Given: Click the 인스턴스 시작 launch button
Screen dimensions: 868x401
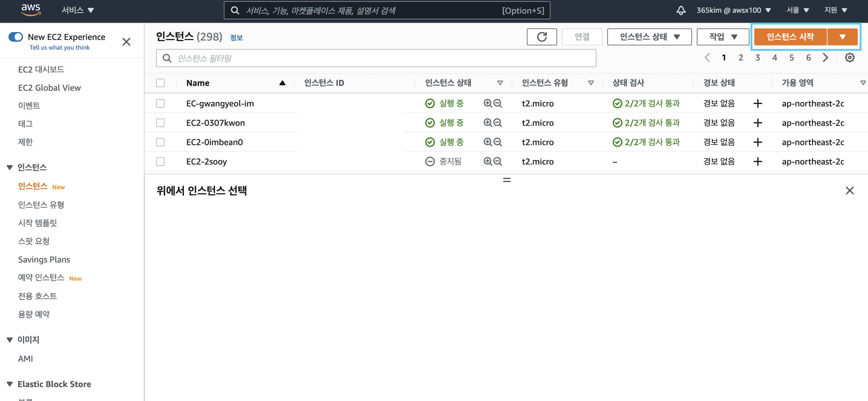Looking at the screenshot, I should click(x=790, y=37).
